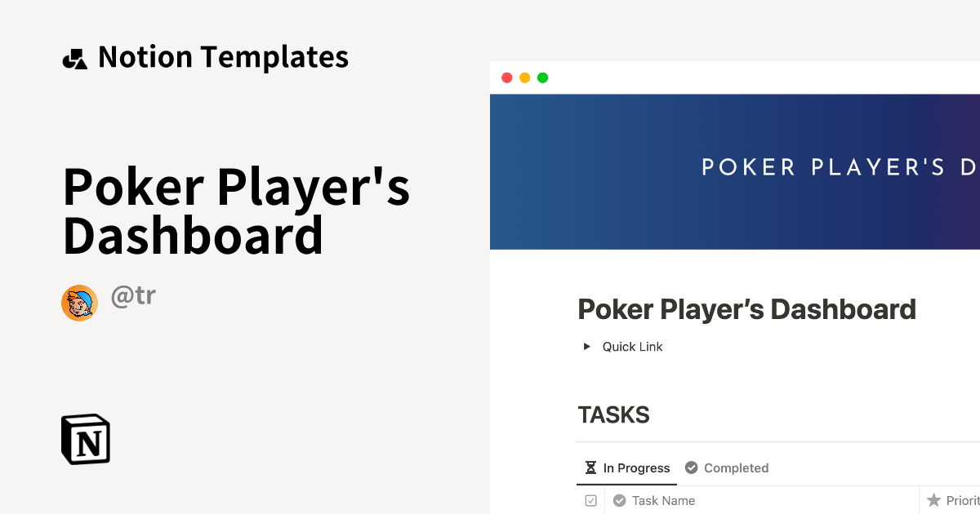The image size is (980, 514).
Task: Click the Priority column header
Action: 964,500
